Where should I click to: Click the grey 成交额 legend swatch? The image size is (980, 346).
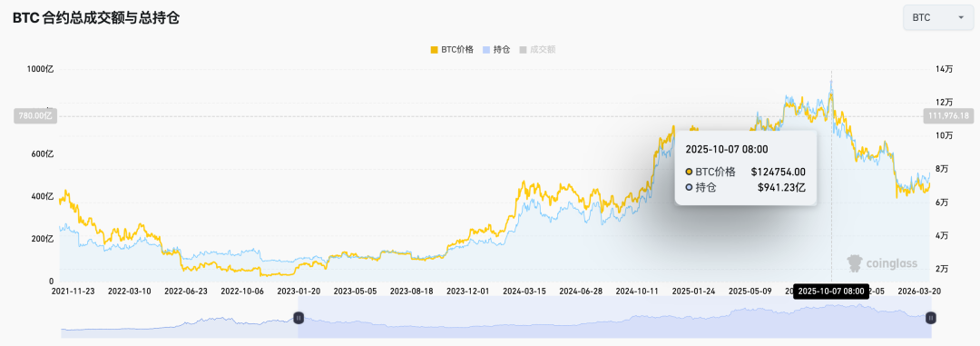(x=524, y=49)
